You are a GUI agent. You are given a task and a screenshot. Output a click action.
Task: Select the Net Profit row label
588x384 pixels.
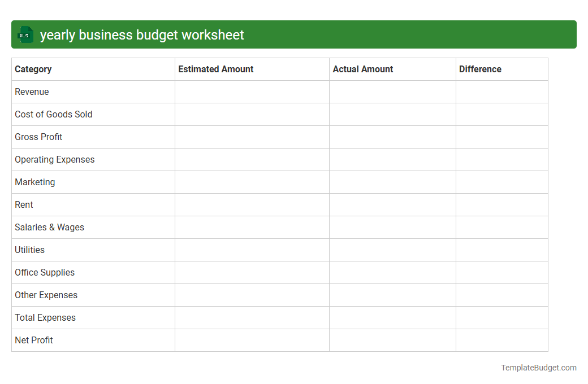pyautogui.click(x=33, y=340)
